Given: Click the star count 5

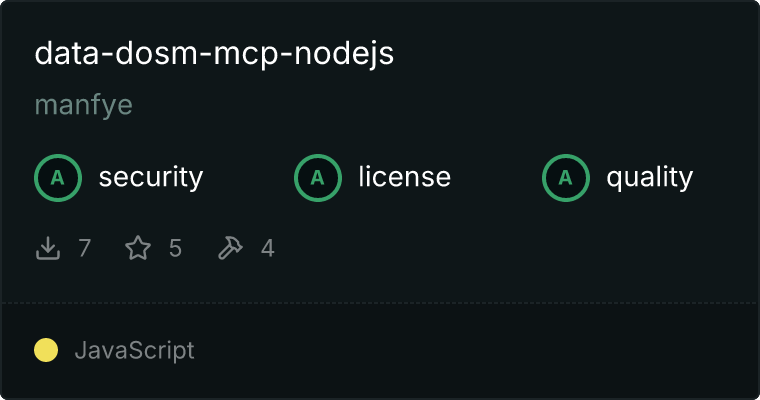Looking at the screenshot, I should point(175,248).
